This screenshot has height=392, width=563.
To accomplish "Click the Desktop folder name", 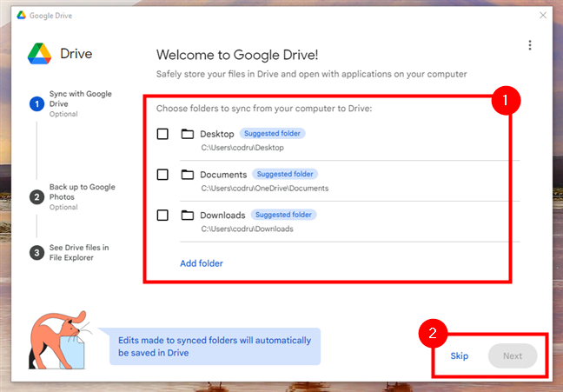I will click(217, 134).
